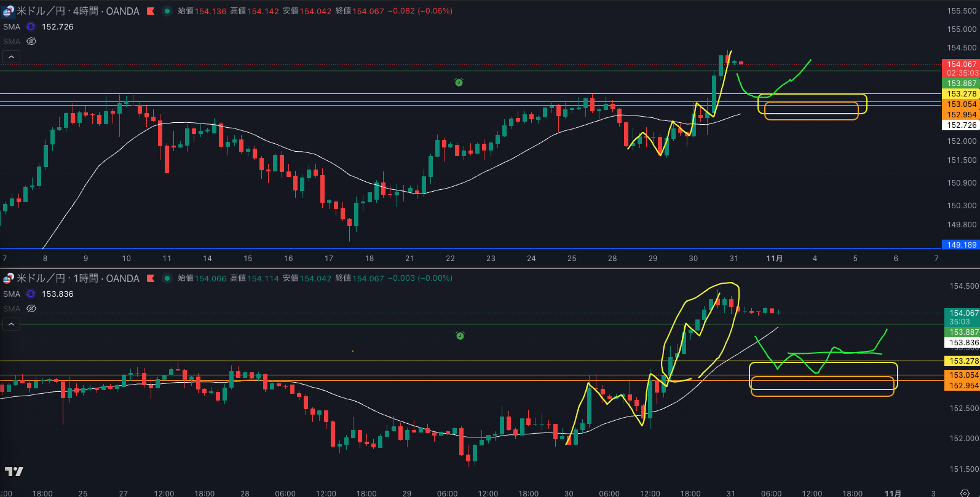
Task: Click the yellow 153.278 price label on 4-hour chart
Action: 961,94
